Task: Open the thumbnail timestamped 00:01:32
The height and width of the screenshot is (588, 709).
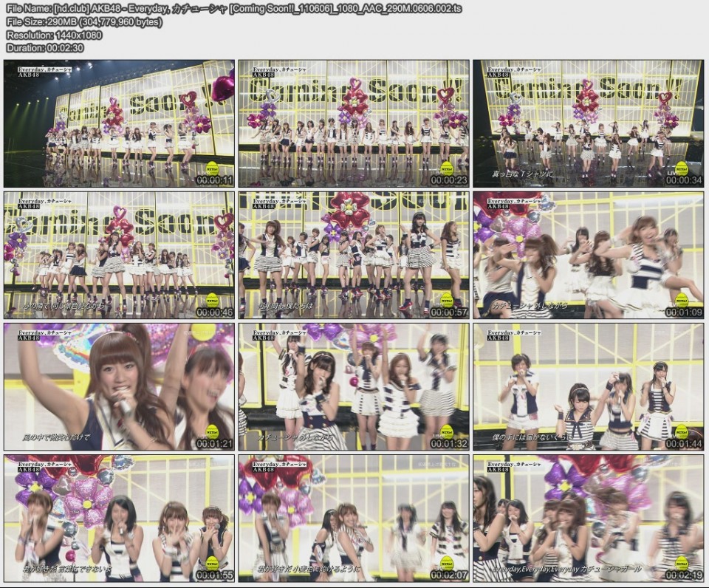Action: click(354, 387)
